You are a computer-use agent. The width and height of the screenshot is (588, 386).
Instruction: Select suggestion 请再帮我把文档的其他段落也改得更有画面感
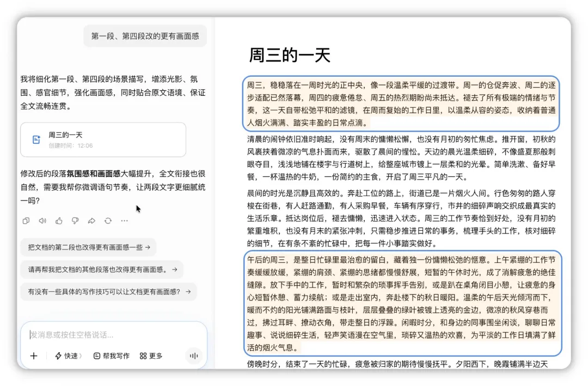point(102,269)
